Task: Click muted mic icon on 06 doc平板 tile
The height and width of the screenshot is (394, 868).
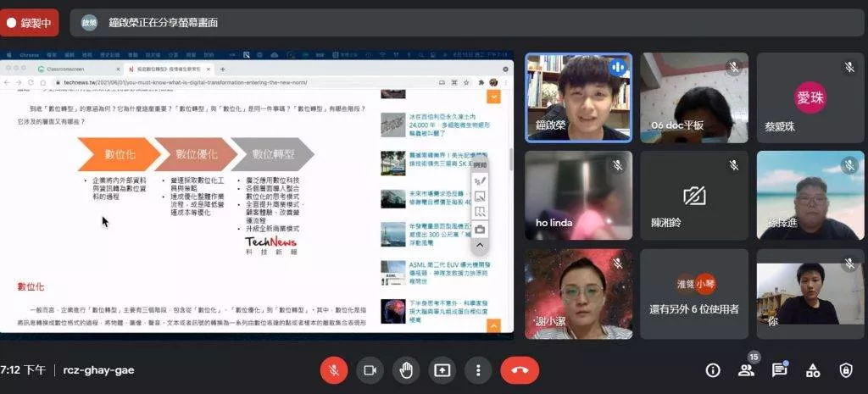Action: click(x=734, y=68)
